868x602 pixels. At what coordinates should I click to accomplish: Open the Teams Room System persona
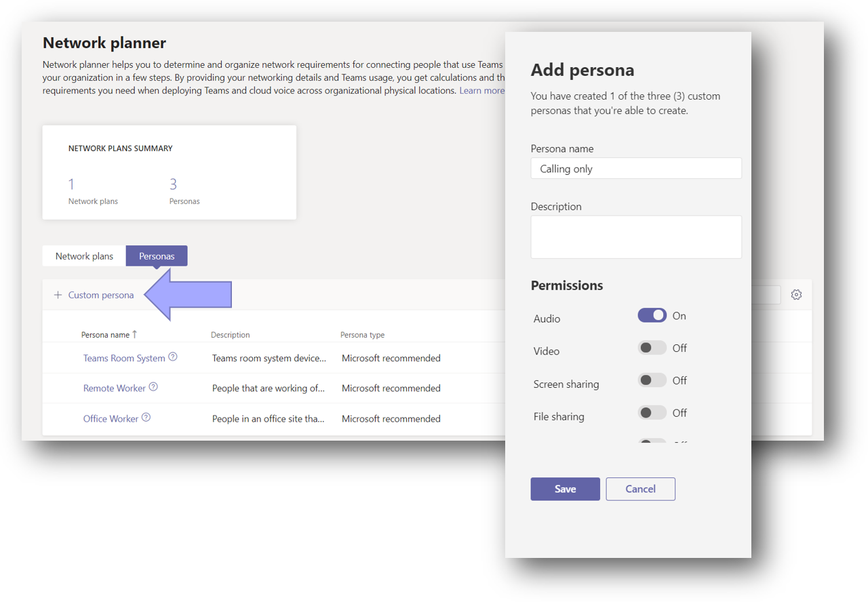tap(124, 357)
